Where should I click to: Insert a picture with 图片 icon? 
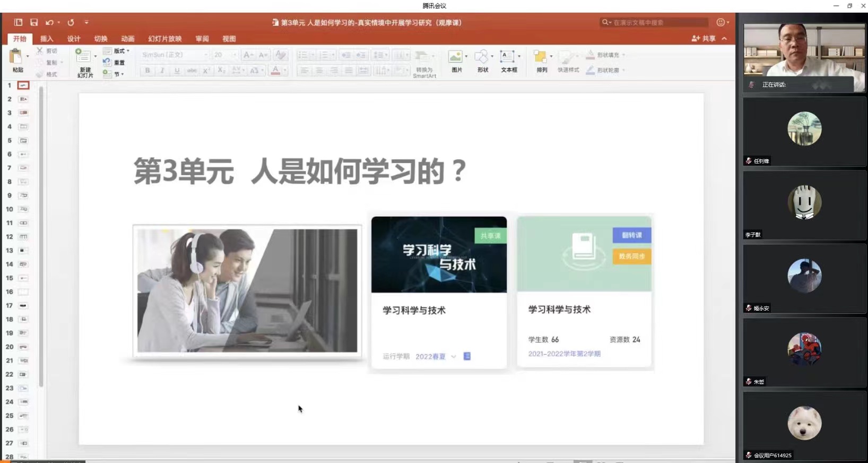click(455, 57)
